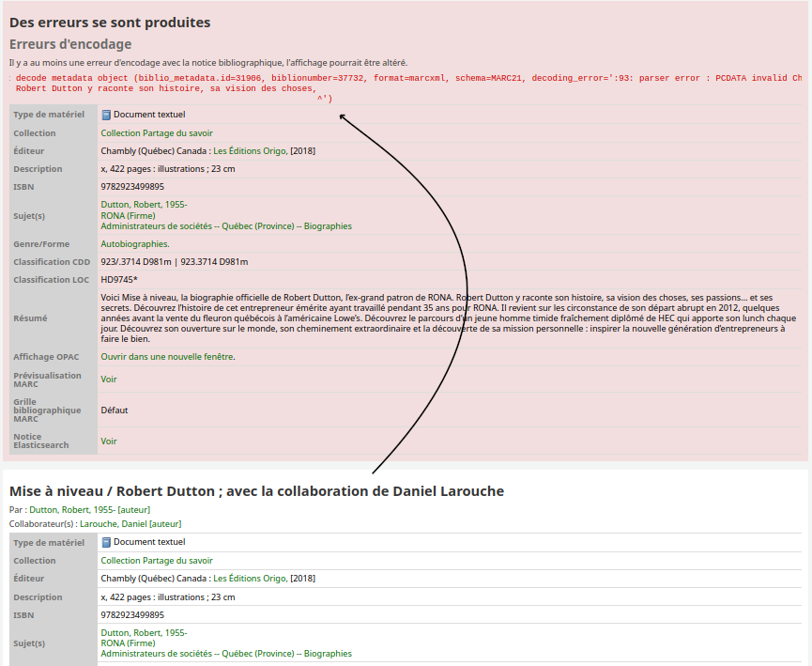Image resolution: width=812 pixels, height=666 pixels.
Task: Click Ouvrir dans une nouvelle fenêtre link
Action: (x=167, y=357)
